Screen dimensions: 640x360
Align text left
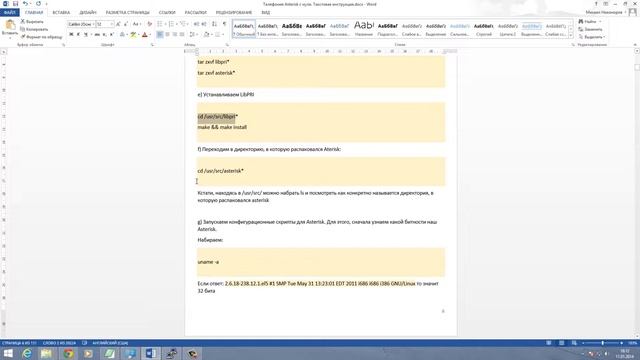coord(160,35)
